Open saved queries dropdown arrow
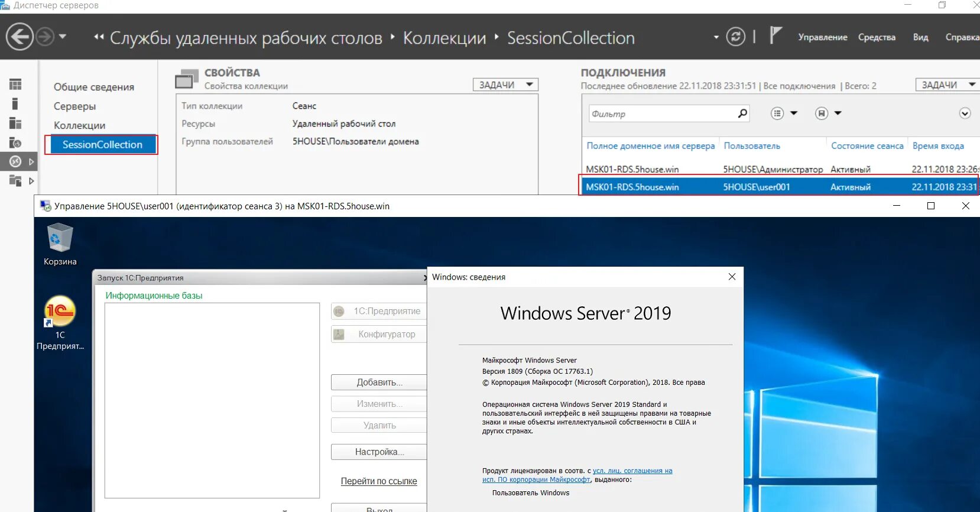The height and width of the screenshot is (512, 980). pyautogui.click(x=838, y=113)
